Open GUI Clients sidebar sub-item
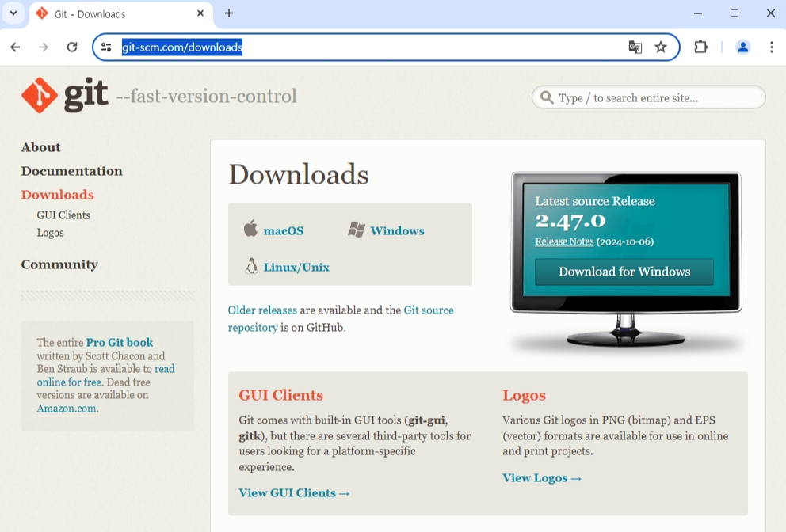The image size is (786, 532). point(63,215)
